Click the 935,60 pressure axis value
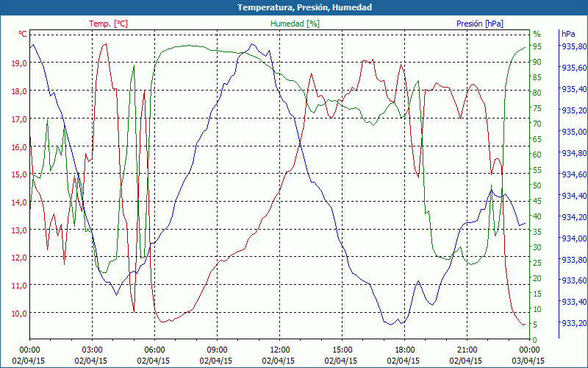 click(573, 68)
